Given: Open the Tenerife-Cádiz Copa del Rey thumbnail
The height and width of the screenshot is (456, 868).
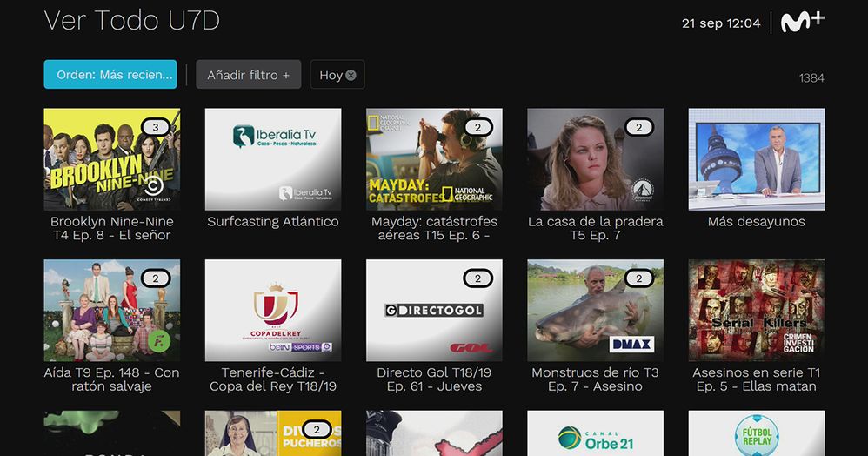Looking at the screenshot, I should point(273,311).
